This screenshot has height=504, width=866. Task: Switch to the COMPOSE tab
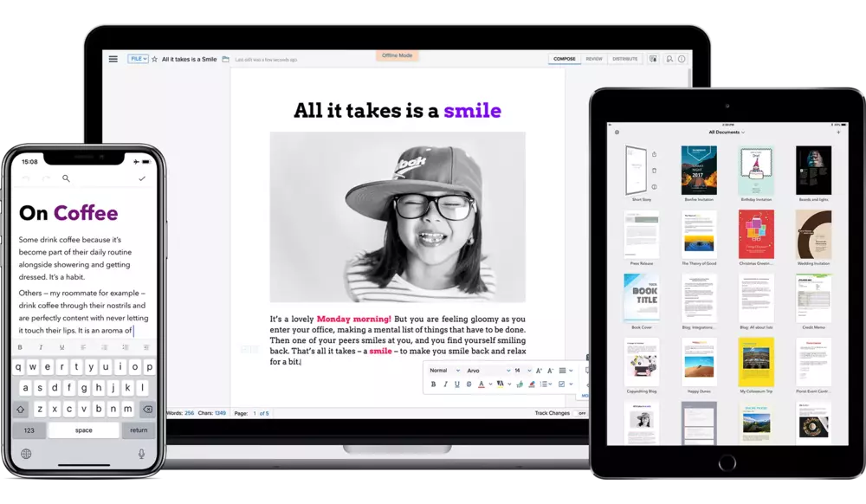click(565, 59)
